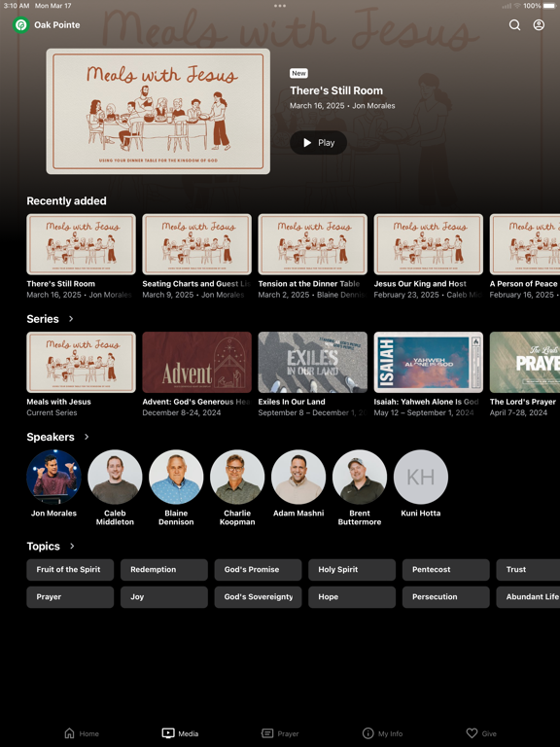560x747 pixels.
Task: Open A Person of Peace thumbnail
Action: (525, 244)
